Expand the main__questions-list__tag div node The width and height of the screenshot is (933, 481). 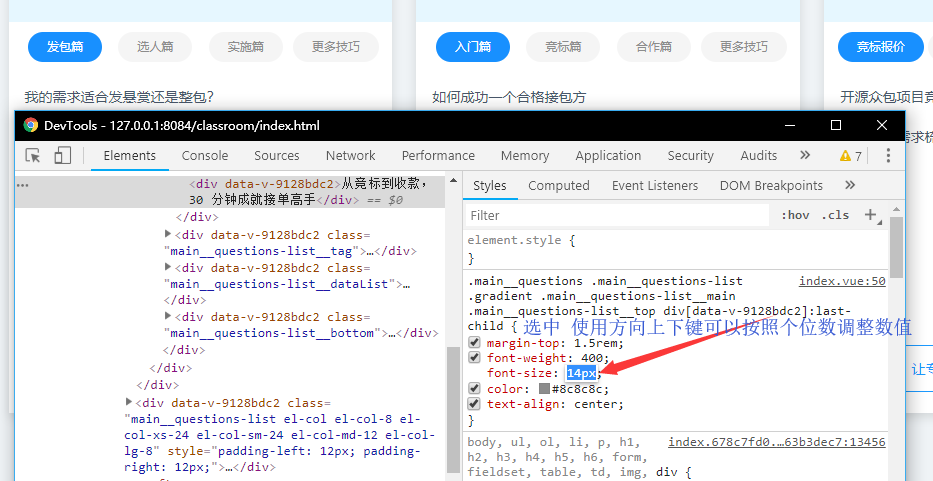pyautogui.click(x=168, y=234)
